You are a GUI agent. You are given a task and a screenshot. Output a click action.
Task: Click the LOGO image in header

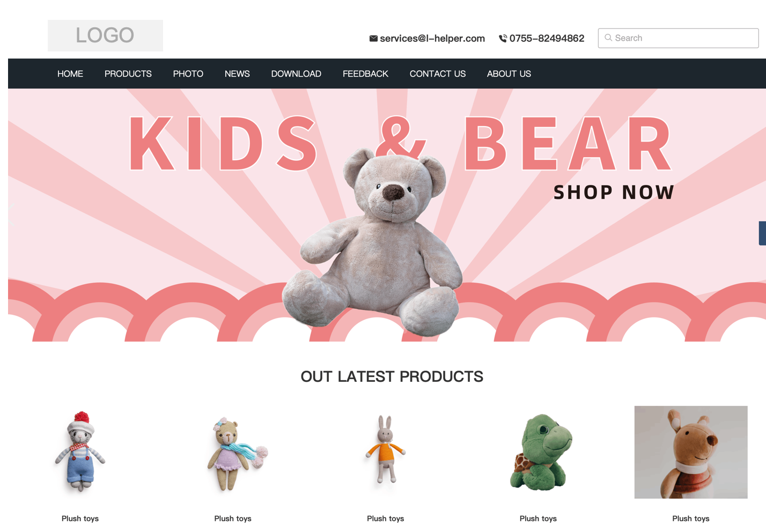[105, 35]
